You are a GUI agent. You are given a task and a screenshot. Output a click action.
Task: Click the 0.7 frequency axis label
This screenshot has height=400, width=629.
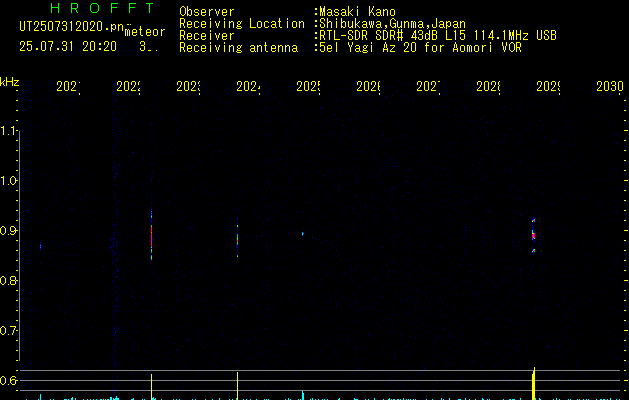(x=9, y=331)
